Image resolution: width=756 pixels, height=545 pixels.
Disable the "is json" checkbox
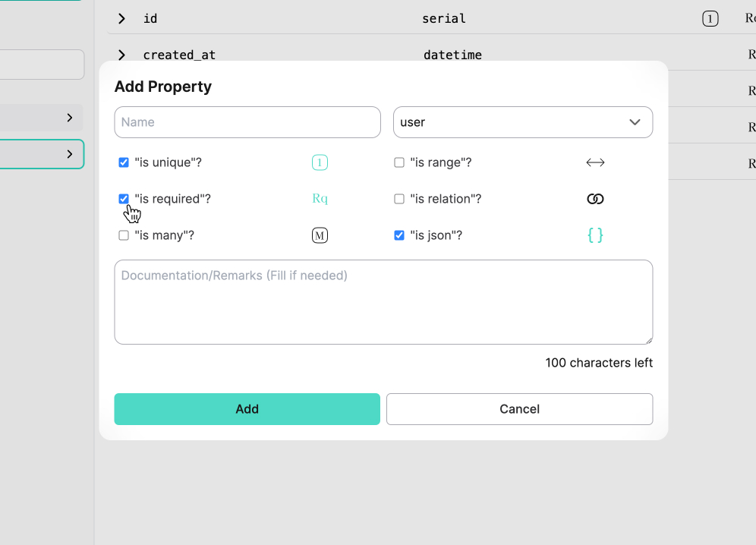point(399,235)
